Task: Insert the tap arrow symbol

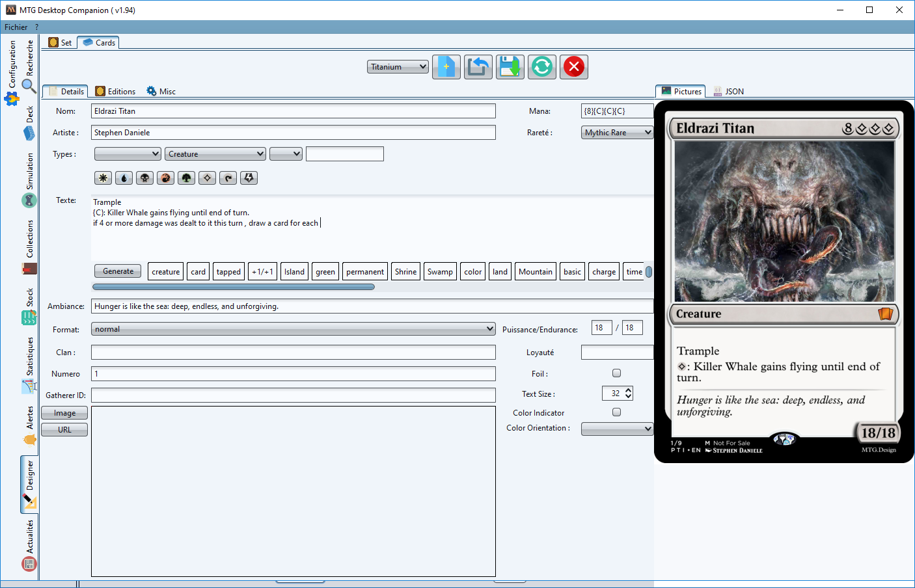Action: [x=228, y=178]
